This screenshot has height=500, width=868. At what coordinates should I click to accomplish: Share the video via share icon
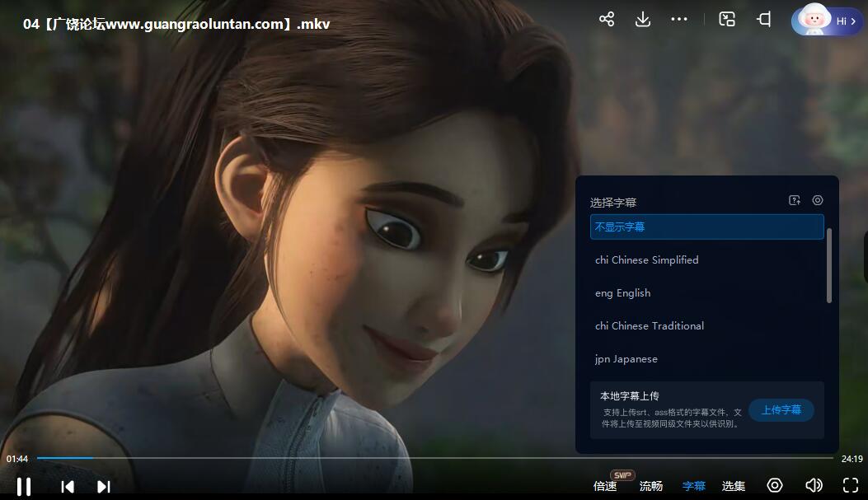point(607,20)
